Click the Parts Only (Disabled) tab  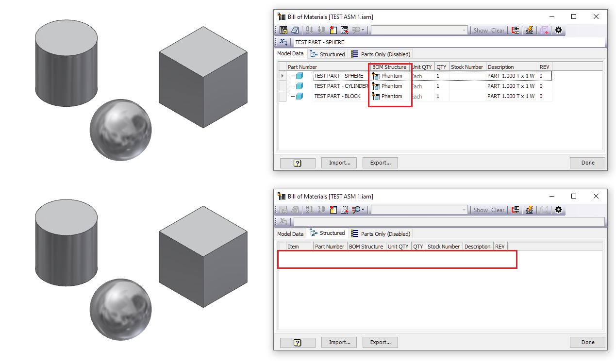point(381,54)
